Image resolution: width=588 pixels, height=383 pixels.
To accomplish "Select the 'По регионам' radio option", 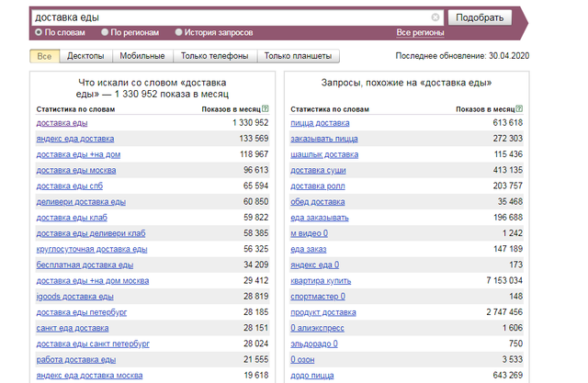I will [105, 32].
